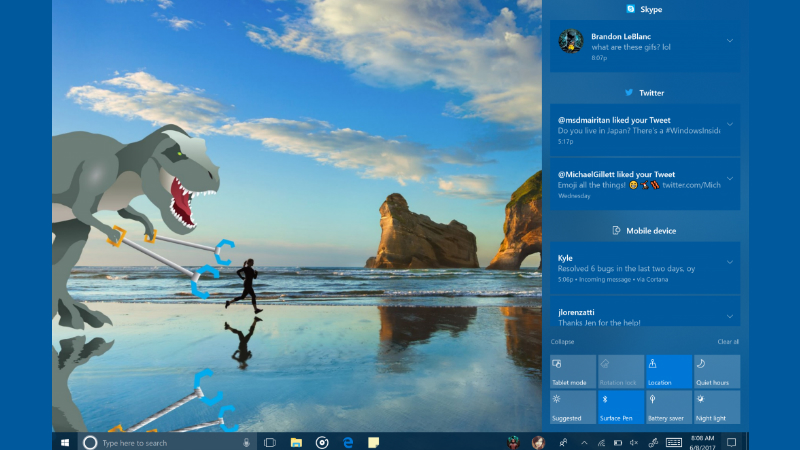Viewport: 800px width, 450px height.
Task: Expand Brandon LeBlanc Skype notification
Action: point(730,40)
